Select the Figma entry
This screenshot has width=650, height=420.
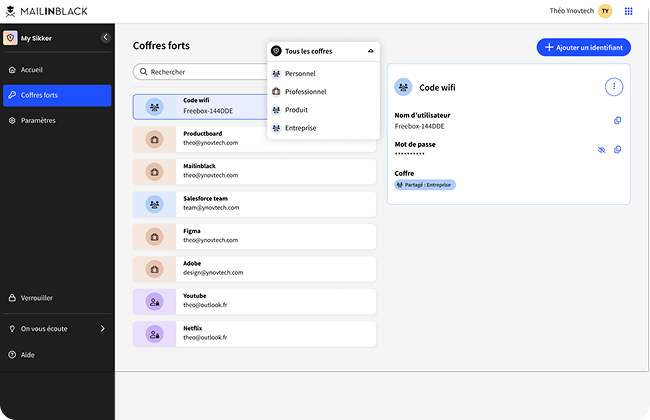255,236
